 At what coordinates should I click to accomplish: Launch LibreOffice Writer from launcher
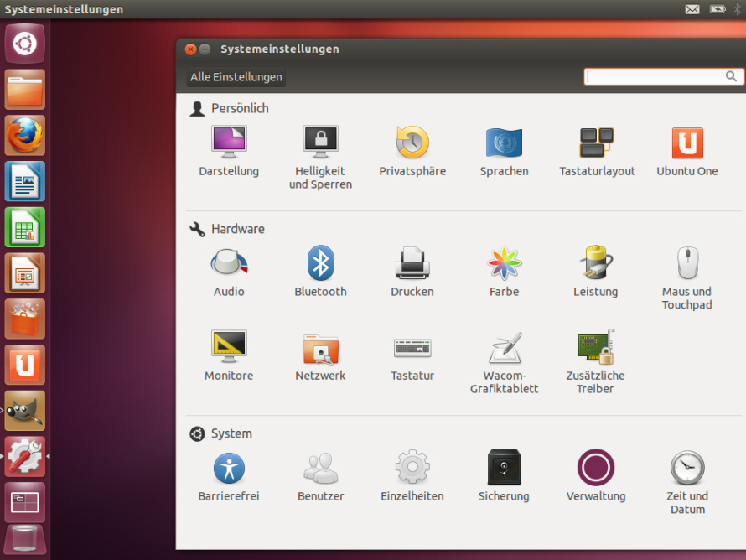[x=25, y=181]
